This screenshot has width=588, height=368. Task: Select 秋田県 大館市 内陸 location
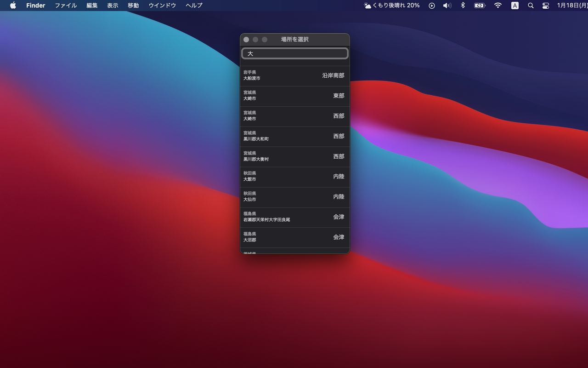pyautogui.click(x=295, y=177)
